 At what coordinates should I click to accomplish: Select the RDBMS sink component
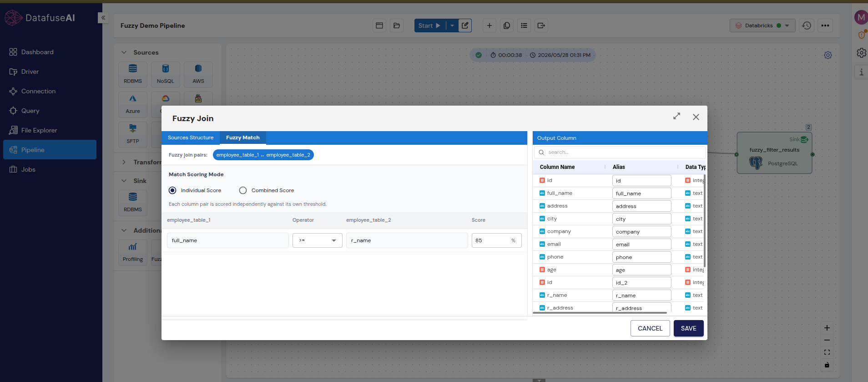point(133,203)
